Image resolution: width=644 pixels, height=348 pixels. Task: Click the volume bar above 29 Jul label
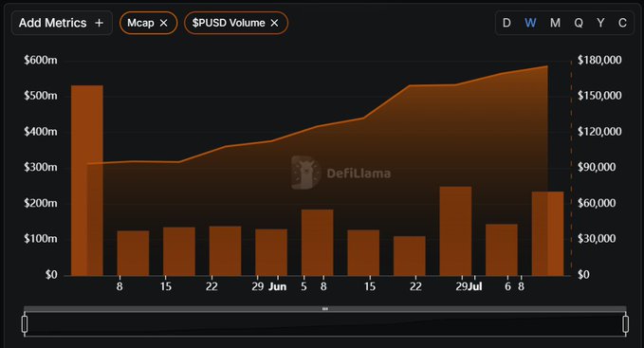click(x=455, y=231)
